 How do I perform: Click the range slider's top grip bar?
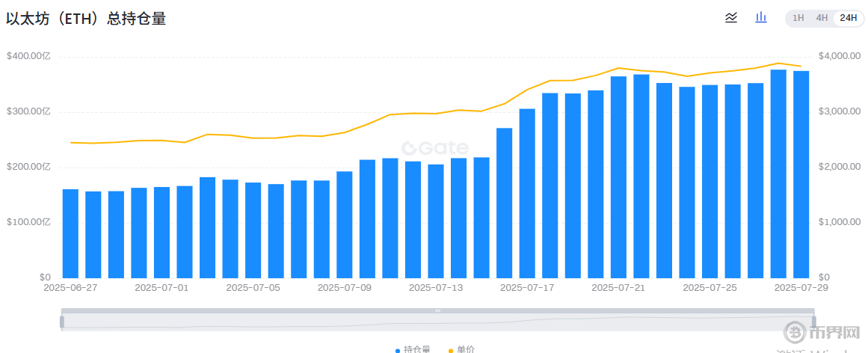point(438,311)
